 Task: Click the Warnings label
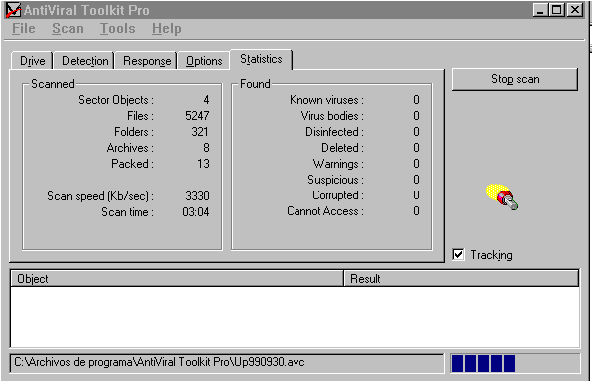point(338,164)
